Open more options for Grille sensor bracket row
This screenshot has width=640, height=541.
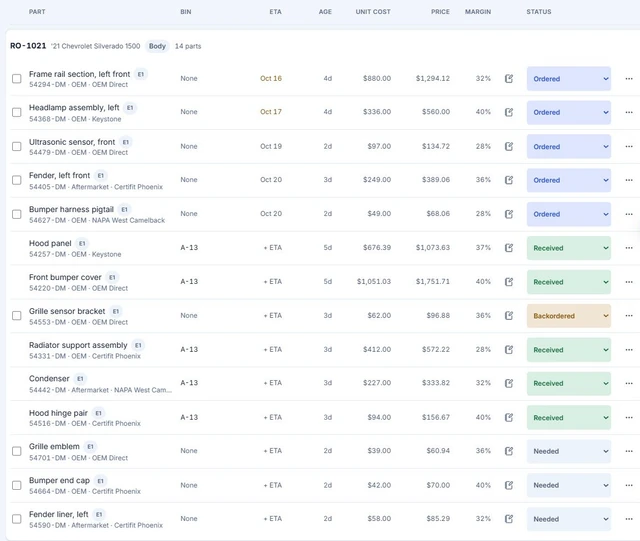[x=629, y=315]
